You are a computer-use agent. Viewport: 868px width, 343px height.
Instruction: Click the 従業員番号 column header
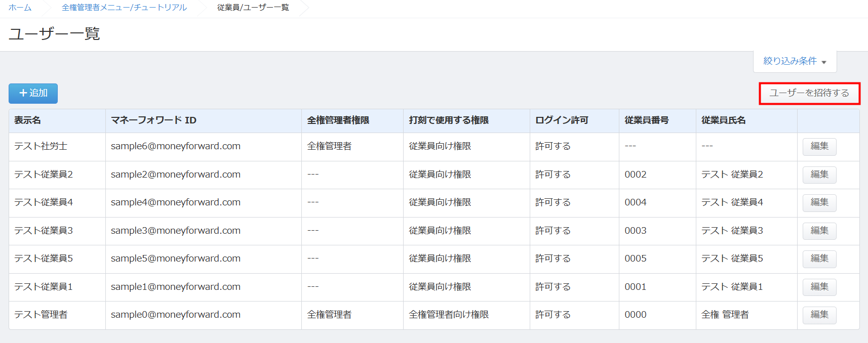click(x=646, y=120)
